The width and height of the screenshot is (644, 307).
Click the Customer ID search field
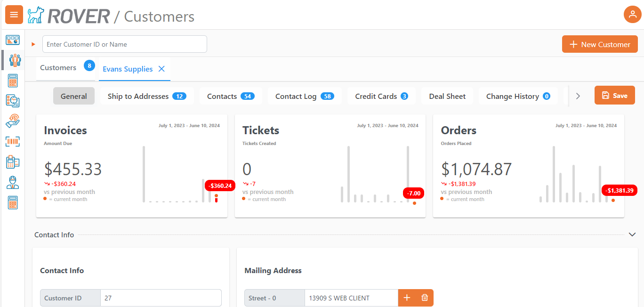pyautogui.click(x=124, y=44)
